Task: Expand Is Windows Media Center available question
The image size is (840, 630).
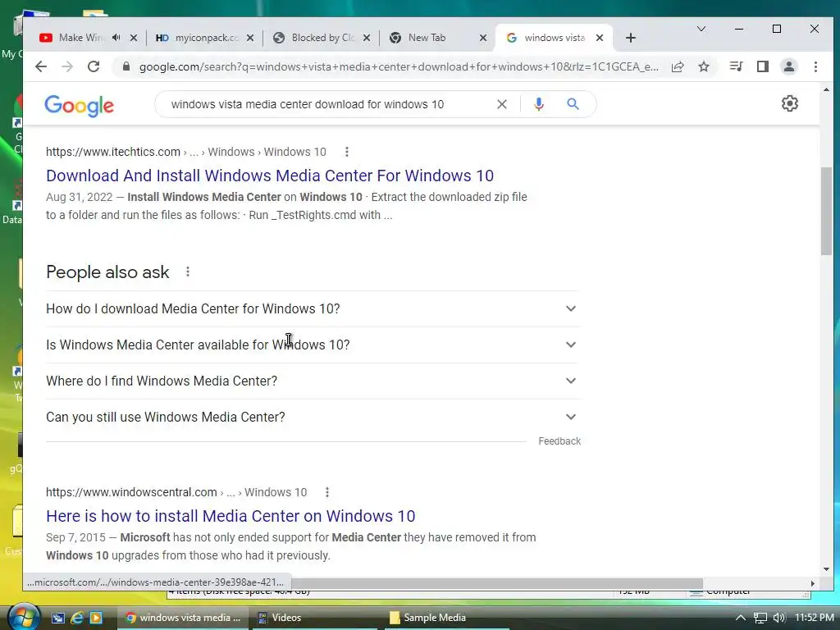Action: tap(313, 345)
